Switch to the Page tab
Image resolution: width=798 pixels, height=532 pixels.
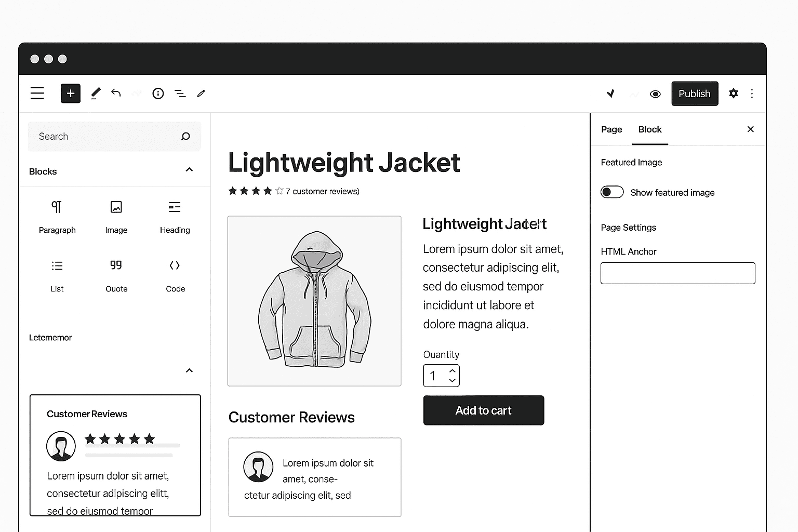611,129
